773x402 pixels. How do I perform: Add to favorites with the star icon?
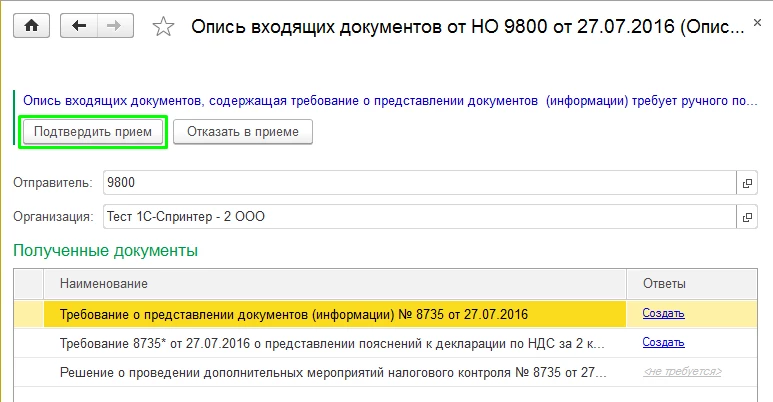point(163,27)
